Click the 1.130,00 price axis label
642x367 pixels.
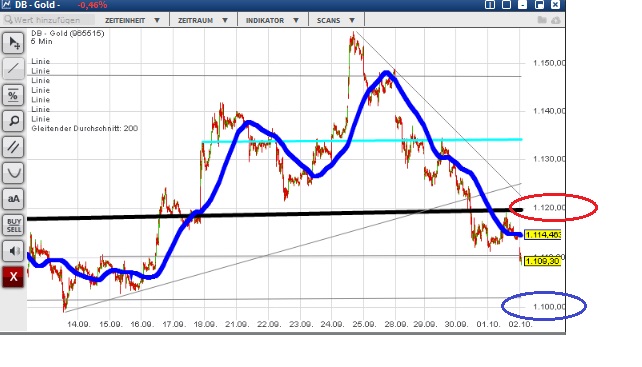tap(549, 159)
